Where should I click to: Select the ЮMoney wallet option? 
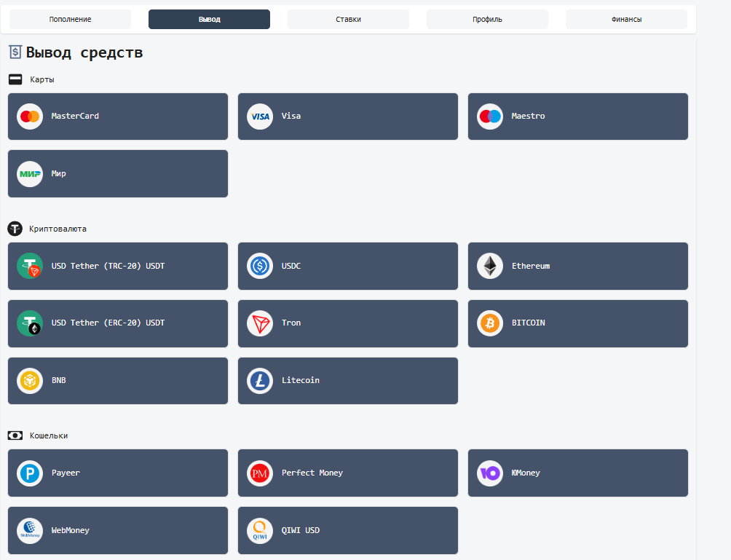tap(578, 473)
